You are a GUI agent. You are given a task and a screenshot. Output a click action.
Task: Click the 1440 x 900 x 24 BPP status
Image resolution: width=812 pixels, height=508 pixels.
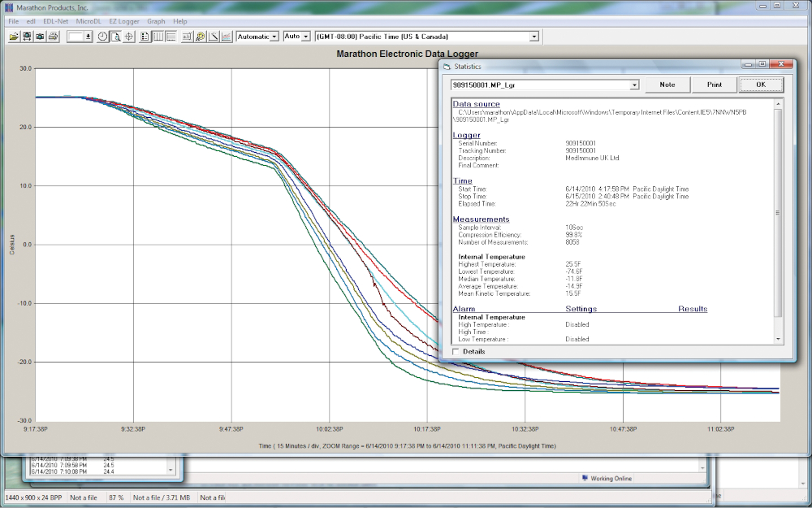coord(33,497)
